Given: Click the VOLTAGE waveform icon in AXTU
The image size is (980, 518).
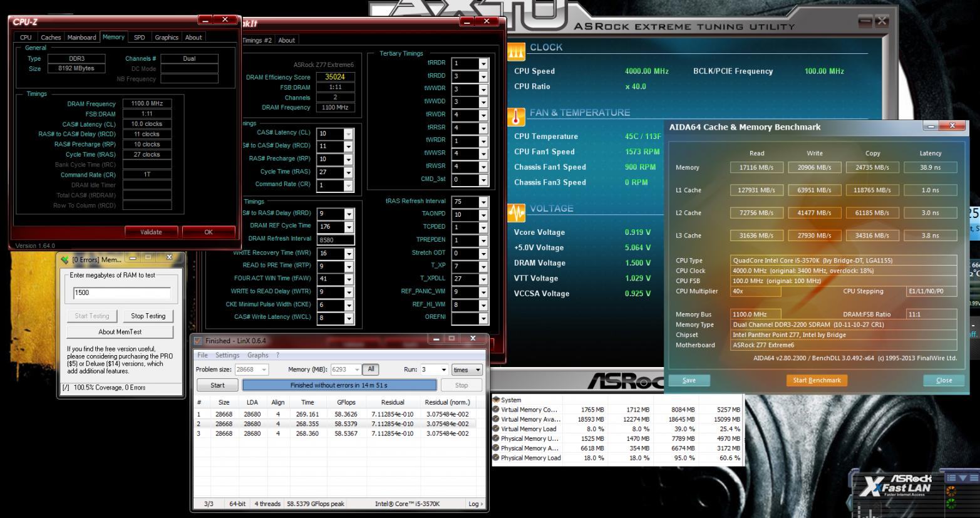Looking at the screenshot, I should coord(515,213).
